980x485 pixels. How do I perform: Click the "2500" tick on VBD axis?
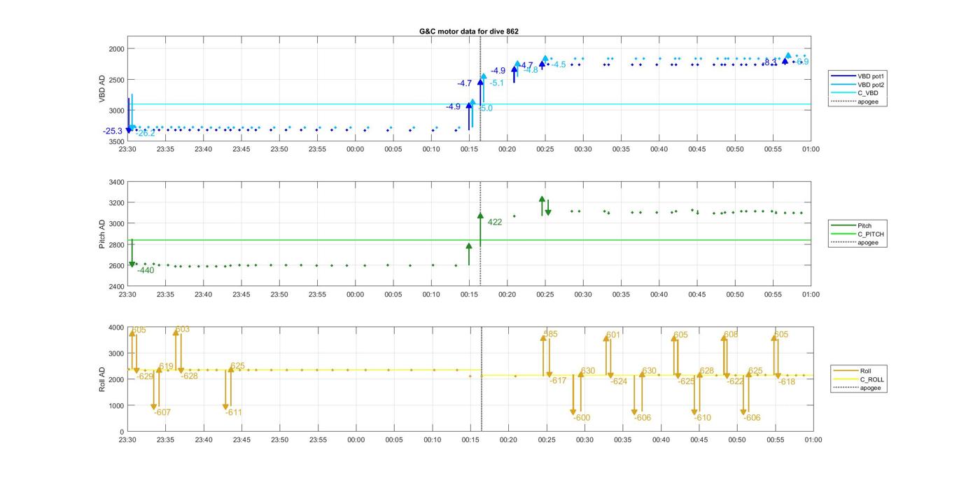[x=116, y=80]
